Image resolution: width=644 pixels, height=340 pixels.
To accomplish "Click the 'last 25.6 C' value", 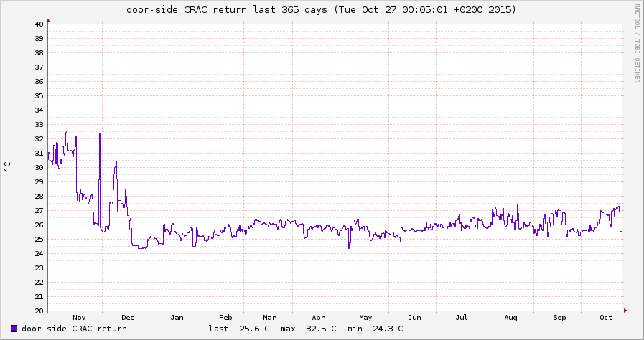I will coord(239,329).
